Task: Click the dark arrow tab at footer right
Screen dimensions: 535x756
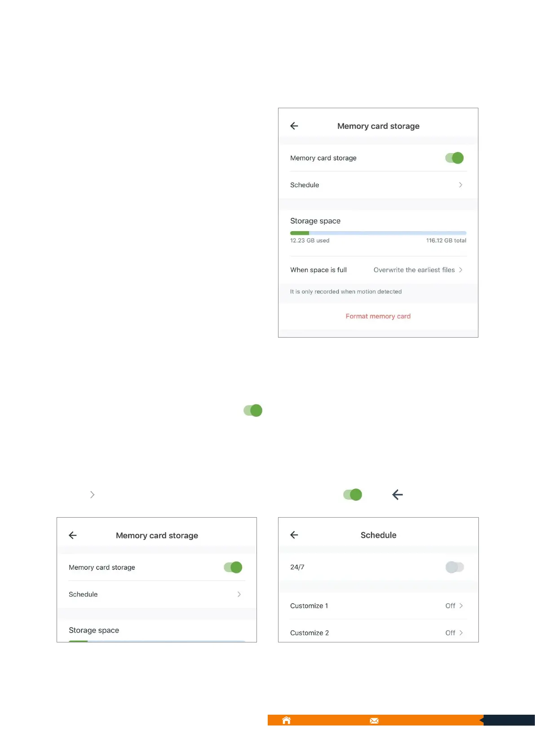Action: point(508,720)
